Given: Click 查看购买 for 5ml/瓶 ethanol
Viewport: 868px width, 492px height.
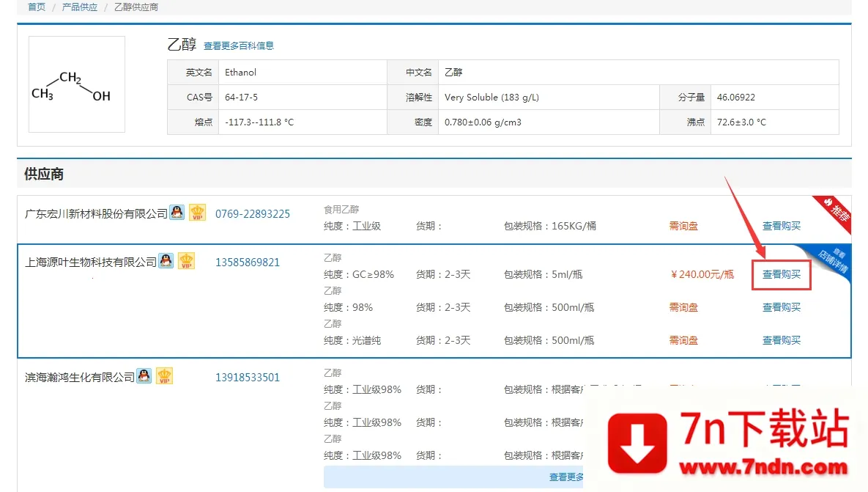Looking at the screenshot, I should pos(781,274).
